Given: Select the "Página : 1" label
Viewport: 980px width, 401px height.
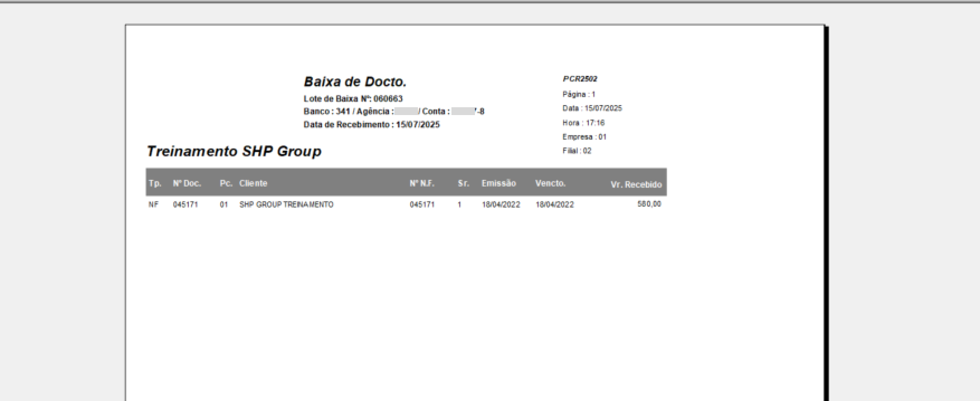Looking at the screenshot, I should [x=579, y=94].
